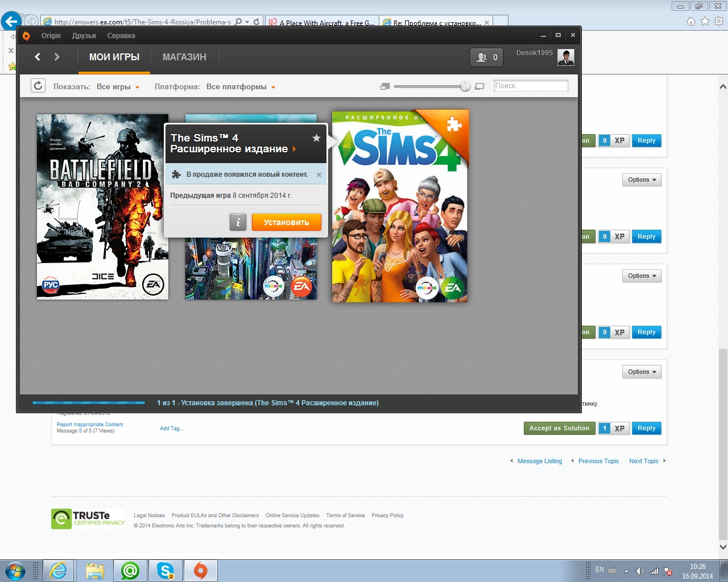The width and height of the screenshot is (728, 582).
Task: Mark The Sims 4 as favorite star
Action: tap(316, 138)
